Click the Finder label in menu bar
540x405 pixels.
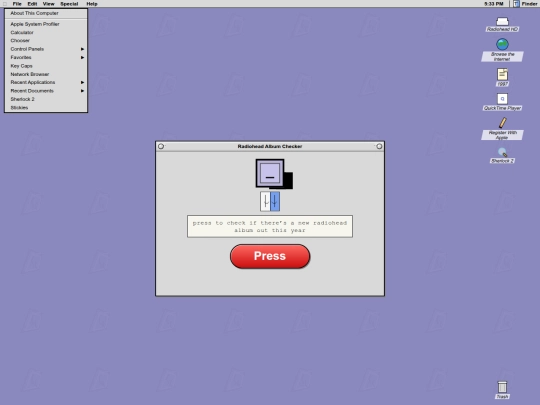coord(529,4)
